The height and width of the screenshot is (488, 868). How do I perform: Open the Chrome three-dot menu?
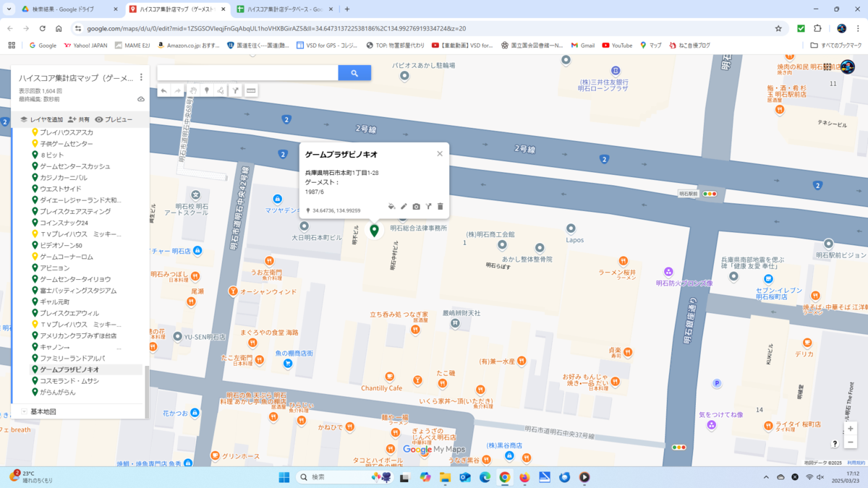(858, 28)
